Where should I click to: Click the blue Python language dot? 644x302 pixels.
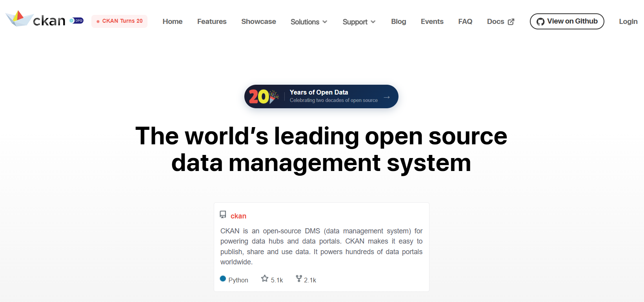(x=223, y=278)
